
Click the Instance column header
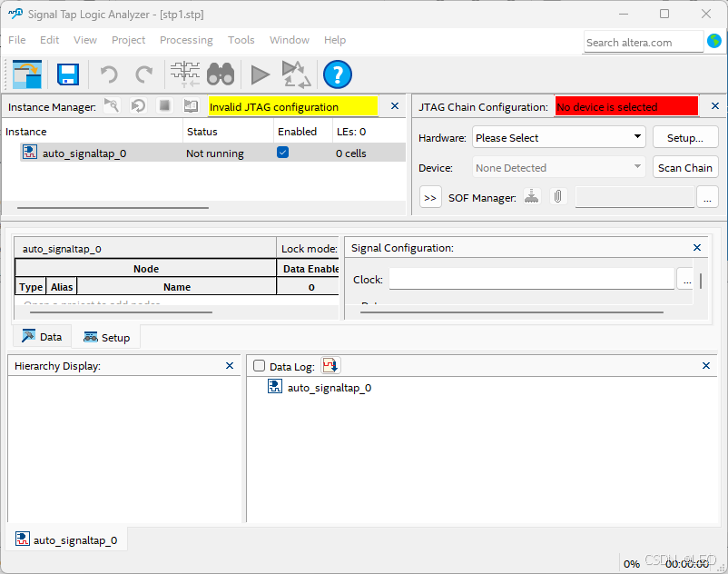(x=93, y=132)
